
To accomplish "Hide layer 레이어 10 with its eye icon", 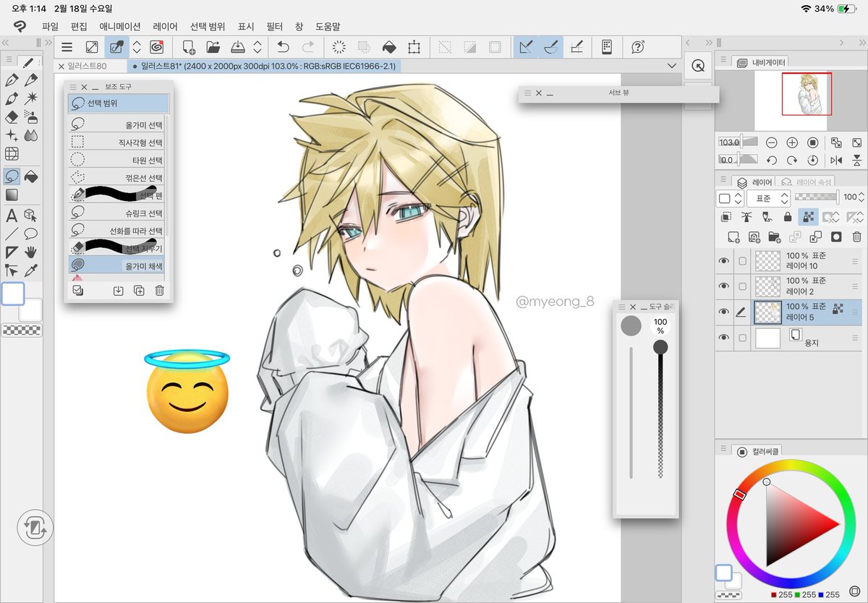I will pos(724,261).
